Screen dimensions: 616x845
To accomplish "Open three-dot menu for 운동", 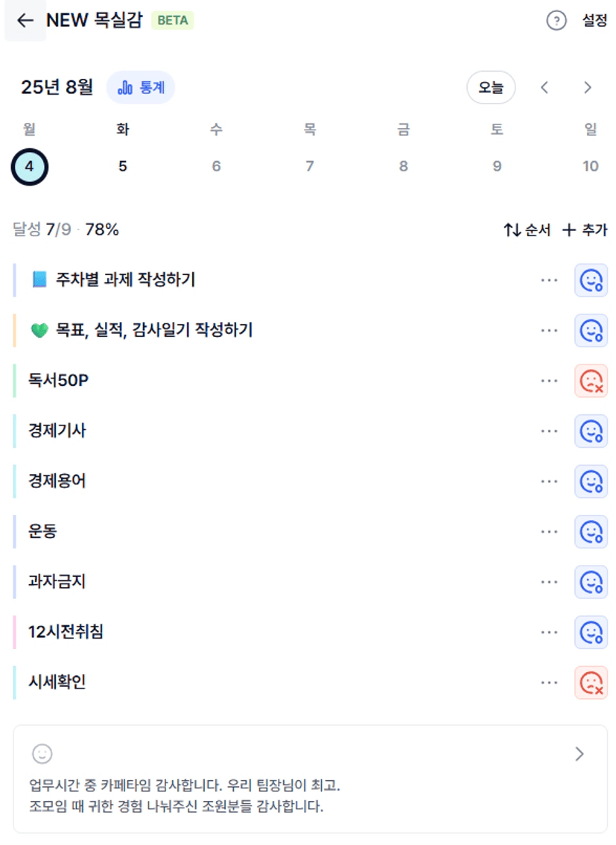I will (549, 532).
